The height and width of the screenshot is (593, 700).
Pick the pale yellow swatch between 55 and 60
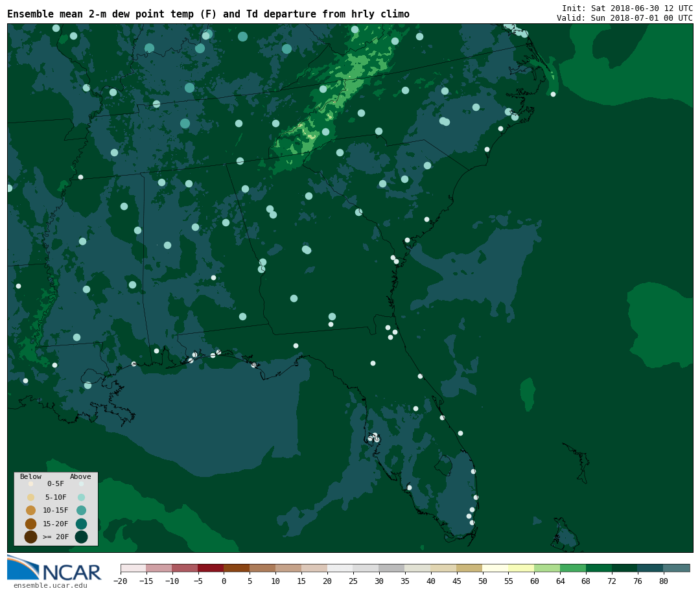click(x=522, y=568)
